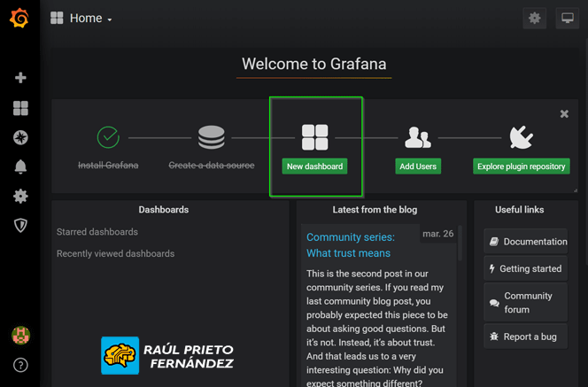The width and height of the screenshot is (588, 387).
Task: Click the Add Users button
Action: tap(418, 166)
